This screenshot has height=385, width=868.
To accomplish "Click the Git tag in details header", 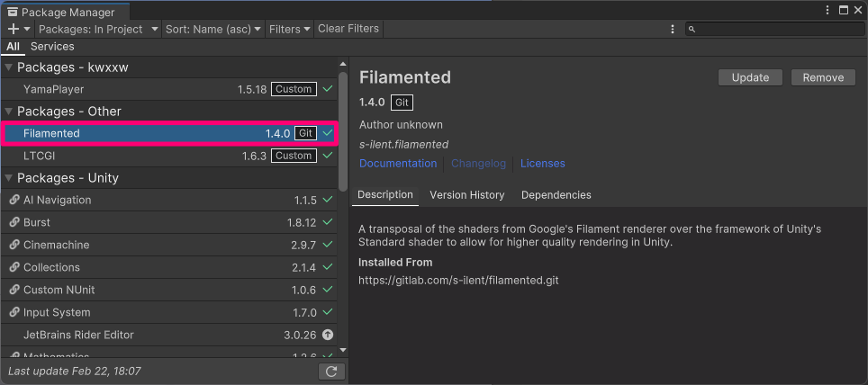I will point(402,103).
